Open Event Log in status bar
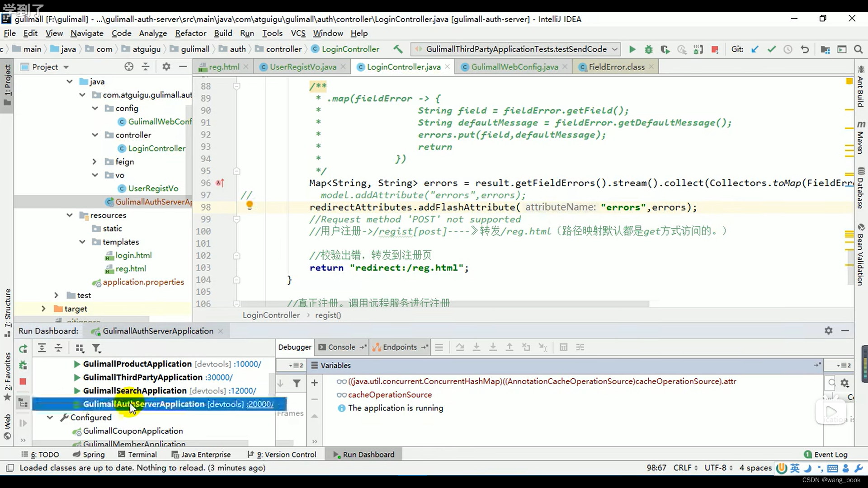 [x=826, y=455]
